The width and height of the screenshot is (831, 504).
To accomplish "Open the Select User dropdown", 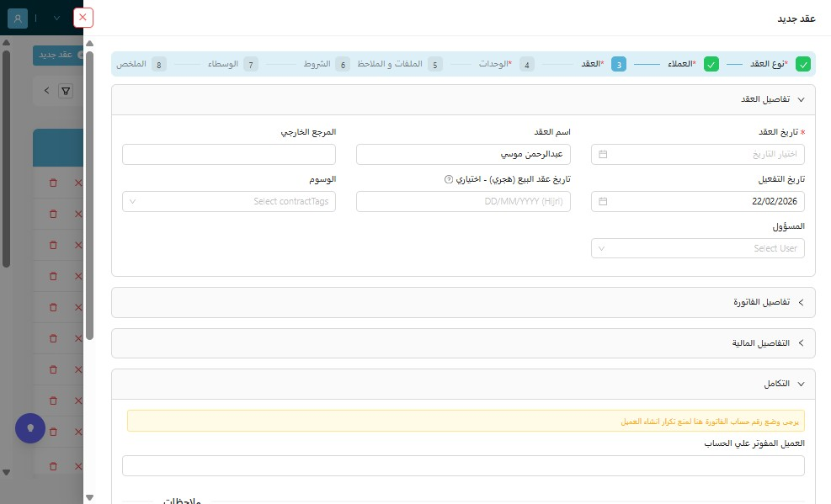I will coord(697,248).
